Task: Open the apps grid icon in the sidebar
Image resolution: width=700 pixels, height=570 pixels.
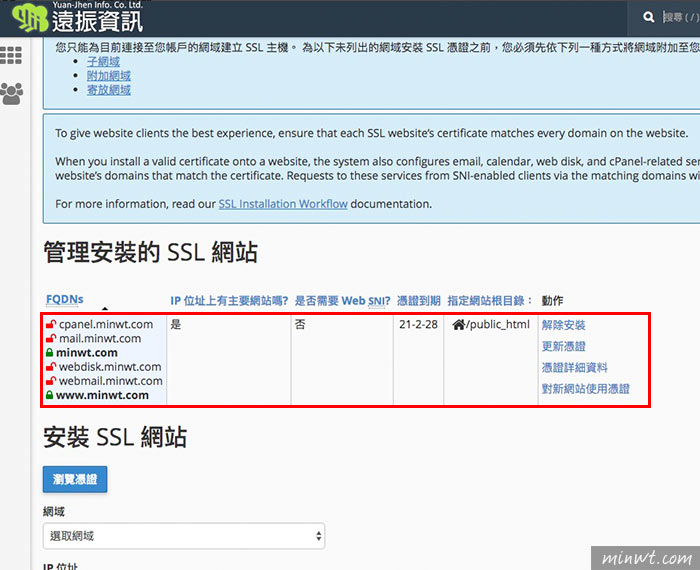Action: 11,55
